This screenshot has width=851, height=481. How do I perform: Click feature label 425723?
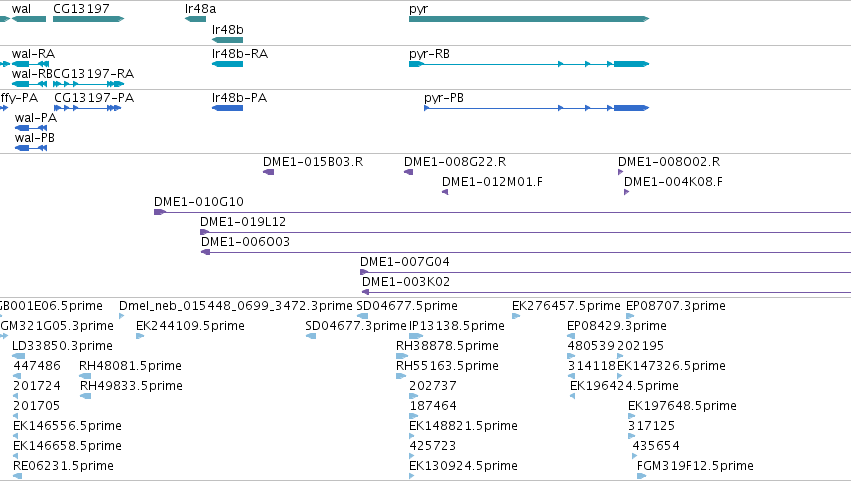433,446
